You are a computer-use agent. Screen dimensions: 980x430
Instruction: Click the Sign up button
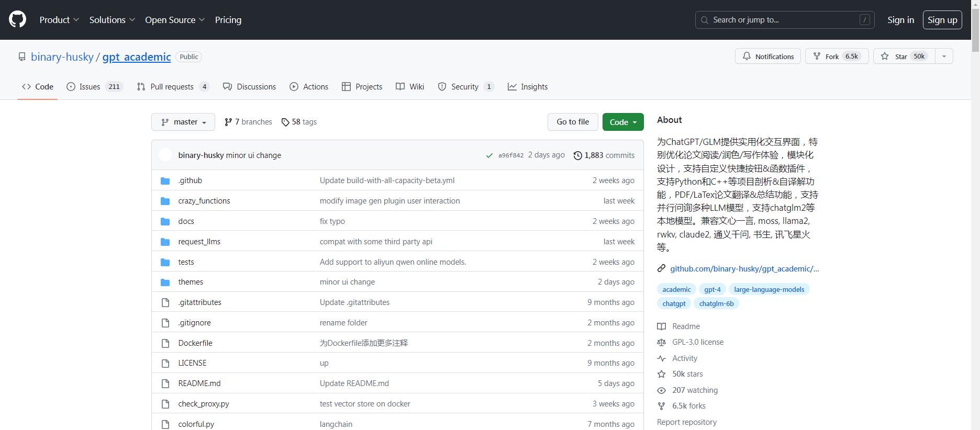click(942, 20)
